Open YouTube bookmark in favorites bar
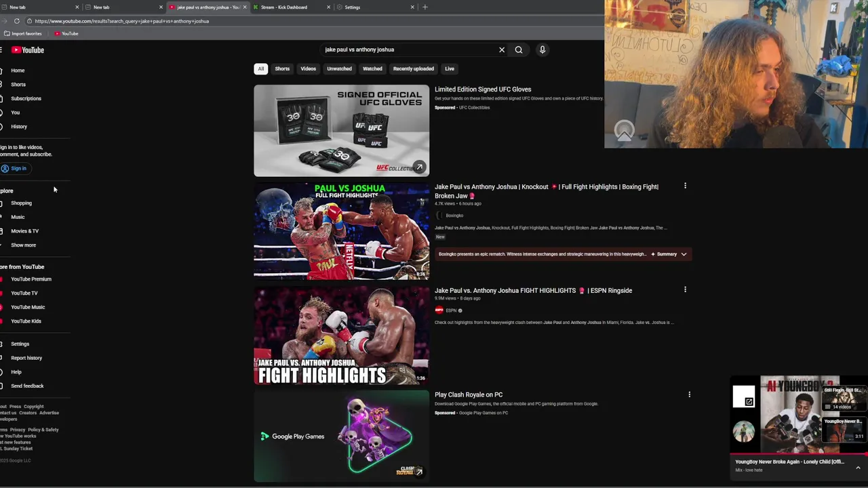The height and width of the screenshot is (488, 868). (66, 33)
